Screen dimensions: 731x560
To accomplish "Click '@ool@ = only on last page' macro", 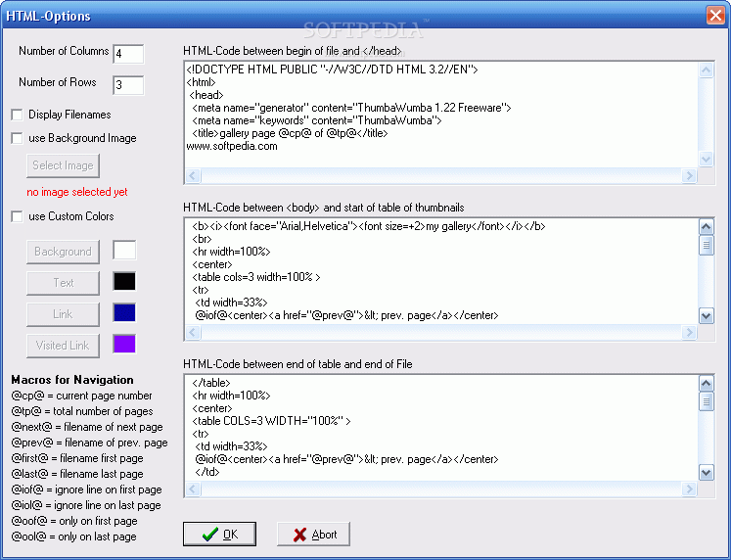I will [74, 537].
